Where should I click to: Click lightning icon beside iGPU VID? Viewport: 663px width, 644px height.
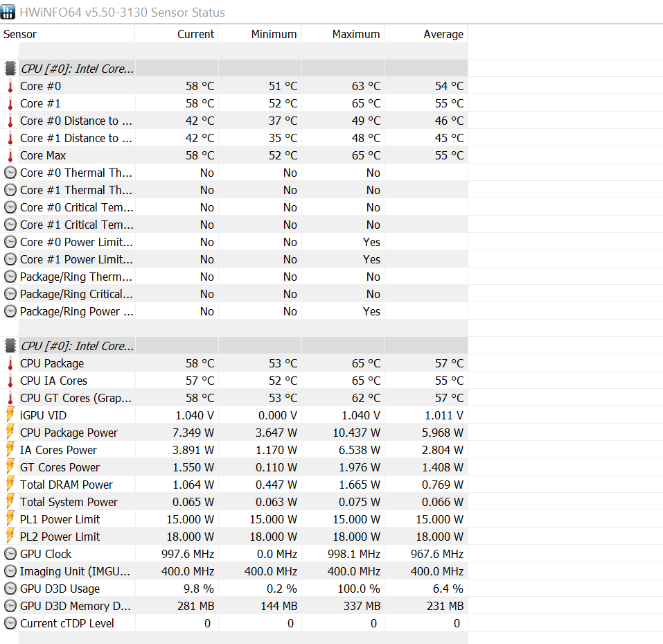[10, 415]
